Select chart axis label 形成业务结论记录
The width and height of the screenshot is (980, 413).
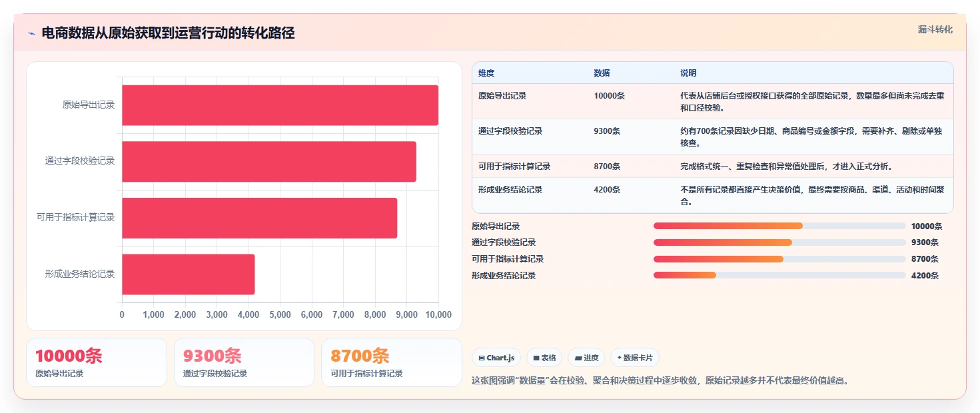tap(80, 274)
